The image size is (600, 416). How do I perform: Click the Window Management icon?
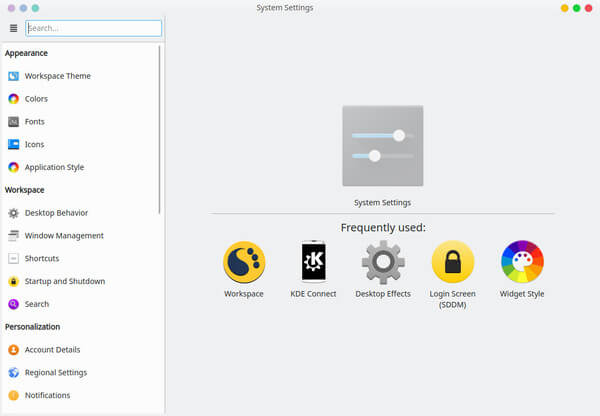[x=13, y=236]
